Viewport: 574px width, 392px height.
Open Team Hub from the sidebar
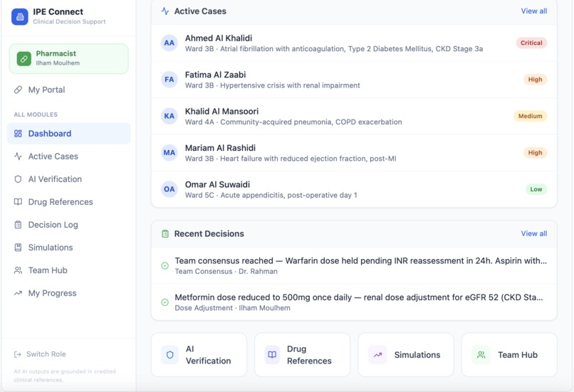69,270
